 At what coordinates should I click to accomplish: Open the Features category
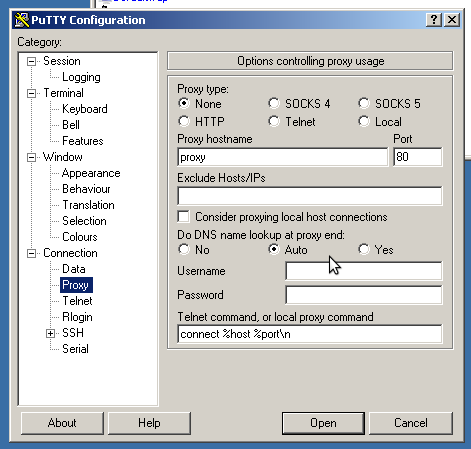83,141
